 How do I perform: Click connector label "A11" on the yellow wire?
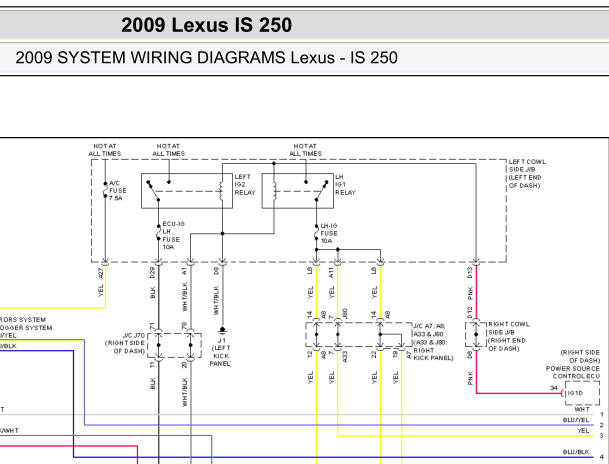(x=331, y=273)
